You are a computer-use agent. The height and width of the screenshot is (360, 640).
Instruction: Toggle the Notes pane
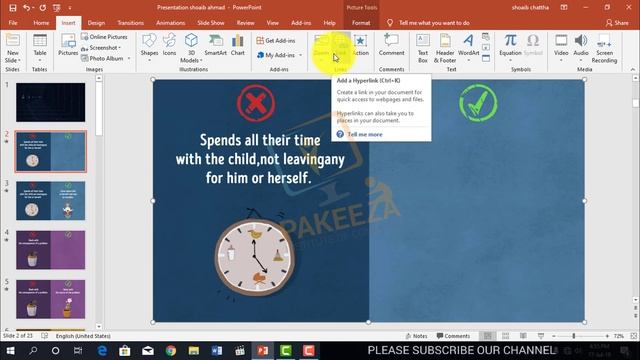[x=416, y=336]
